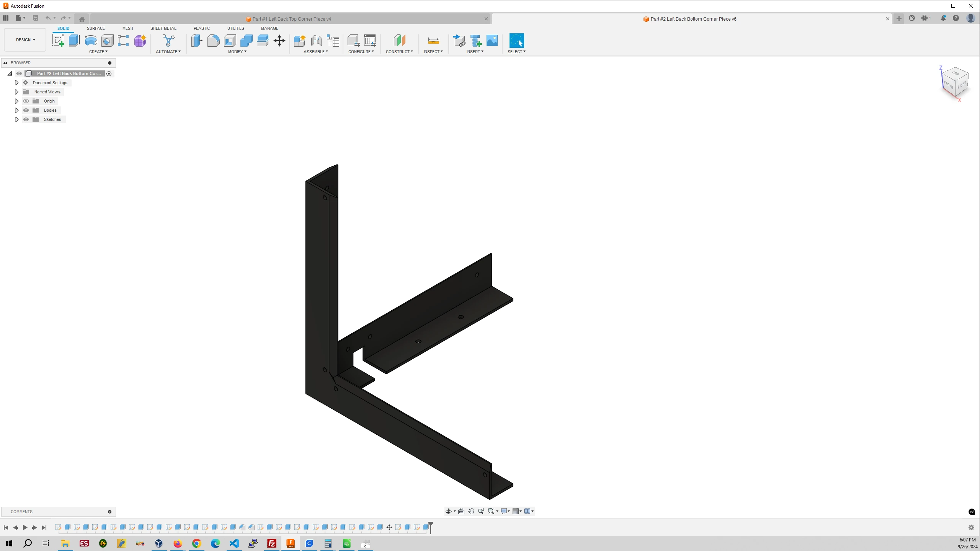This screenshot has width=980, height=551.
Task: Expand the Sketches folder in browser
Action: 16,119
